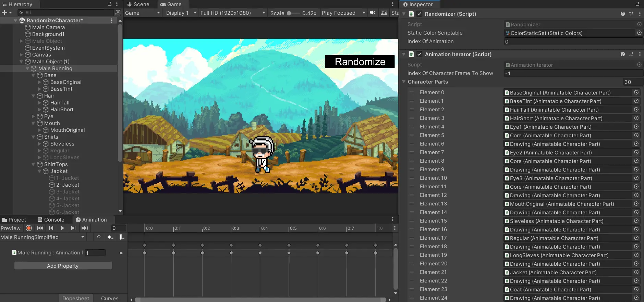Click the Add Property button
644x302 pixels.
click(x=63, y=266)
